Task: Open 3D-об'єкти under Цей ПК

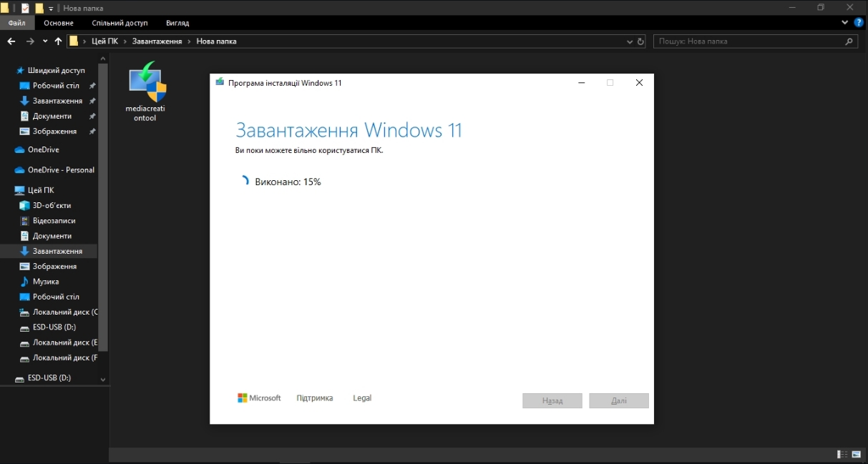Action: [52, 205]
